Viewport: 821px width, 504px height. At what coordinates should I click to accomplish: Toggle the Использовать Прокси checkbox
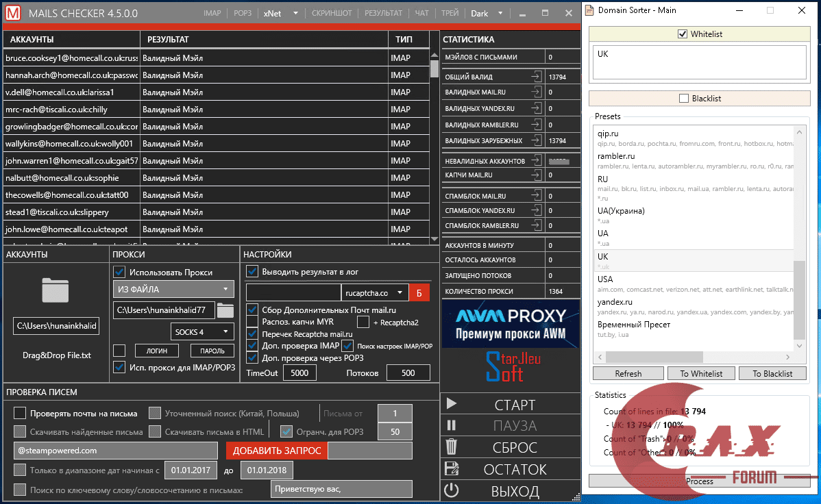(119, 272)
